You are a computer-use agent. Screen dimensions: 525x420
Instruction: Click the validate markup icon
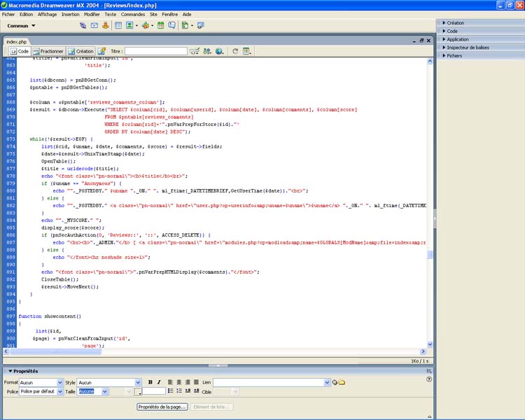click(195, 51)
